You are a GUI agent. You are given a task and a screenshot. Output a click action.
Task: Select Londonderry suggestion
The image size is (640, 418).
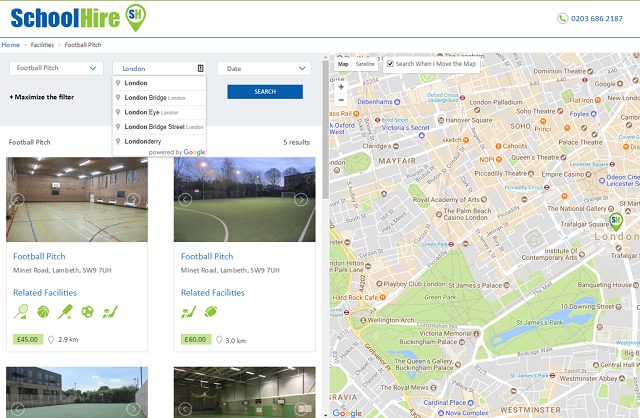click(x=159, y=141)
